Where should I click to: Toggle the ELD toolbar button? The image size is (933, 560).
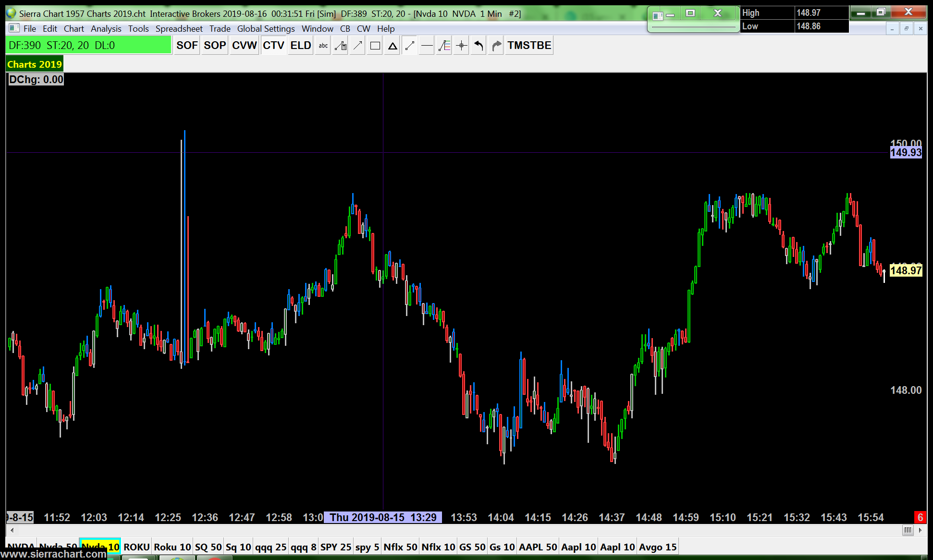click(x=301, y=46)
